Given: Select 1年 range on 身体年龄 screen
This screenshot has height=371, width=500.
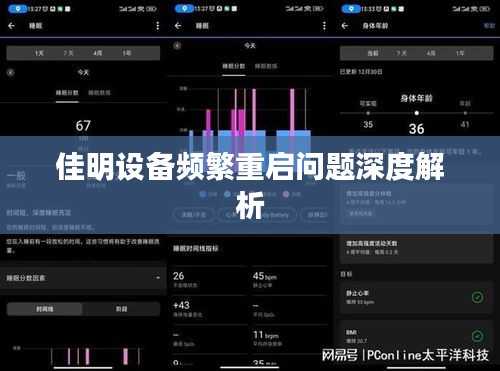Looking at the screenshot, I should (460, 53).
